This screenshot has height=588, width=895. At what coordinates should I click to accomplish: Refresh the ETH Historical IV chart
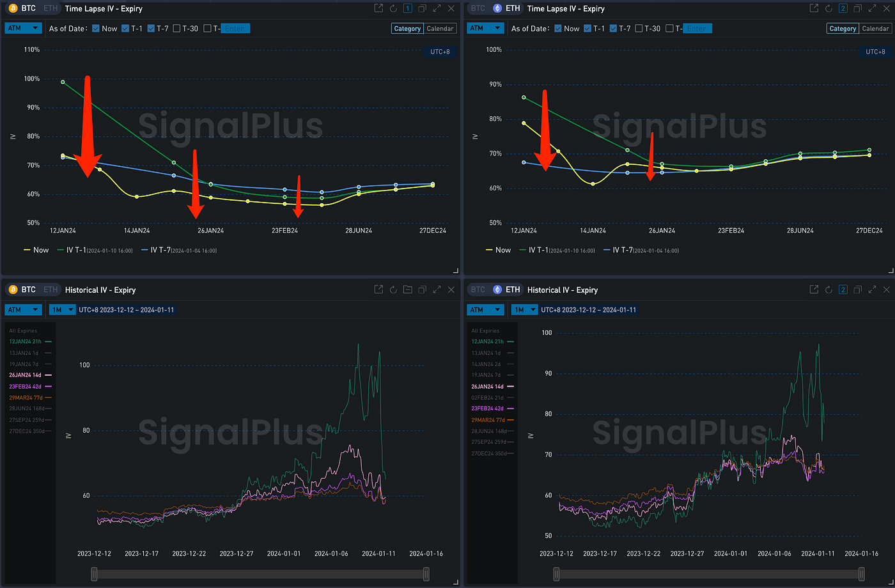pyautogui.click(x=829, y=290)
